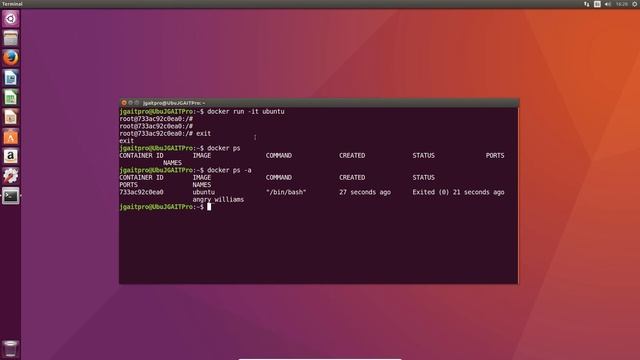Click the '27 seconds ago' created value

tap(365, 192)
